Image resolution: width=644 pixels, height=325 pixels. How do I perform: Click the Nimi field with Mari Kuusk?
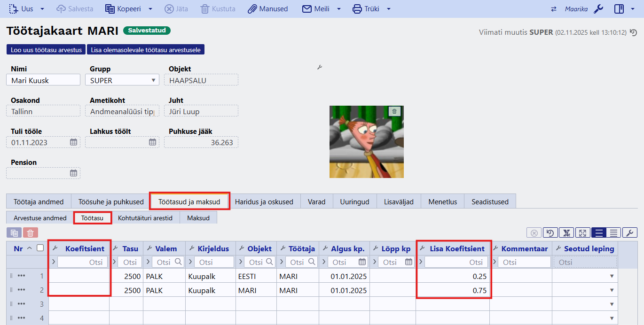coord(43,80)
